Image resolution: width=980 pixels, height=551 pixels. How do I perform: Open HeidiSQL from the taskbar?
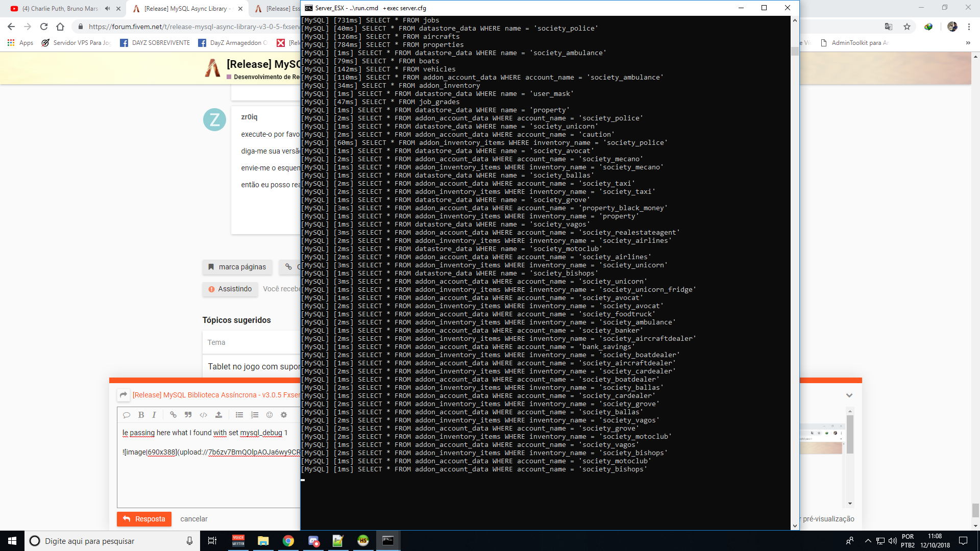(x=363, y=541)
